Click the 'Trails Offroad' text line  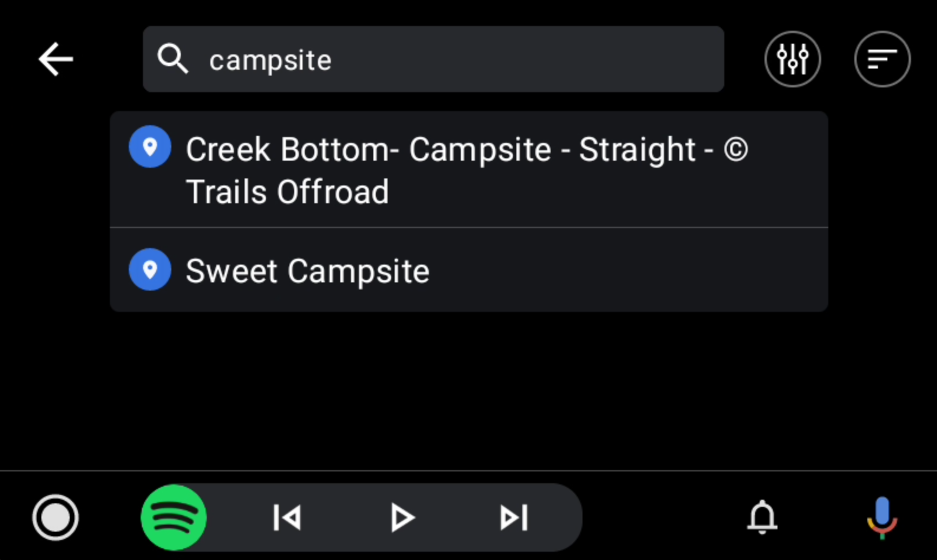pos(287,192)
